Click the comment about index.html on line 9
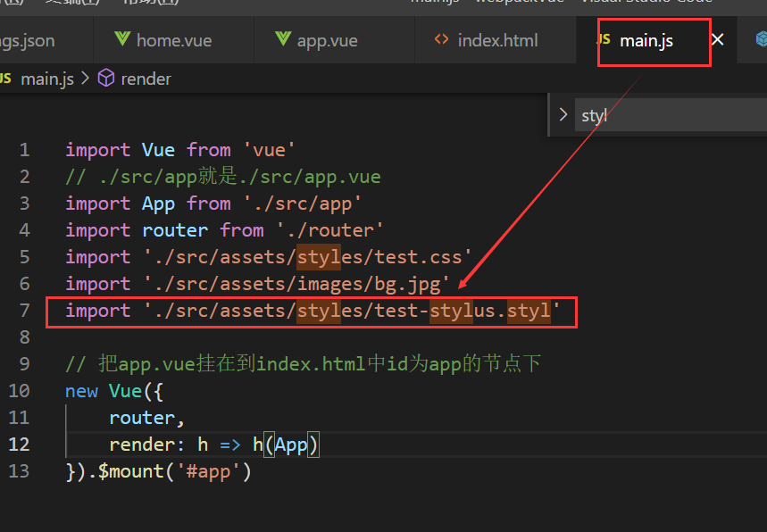This screenshot has height=532, width=767. click(304, 364)
